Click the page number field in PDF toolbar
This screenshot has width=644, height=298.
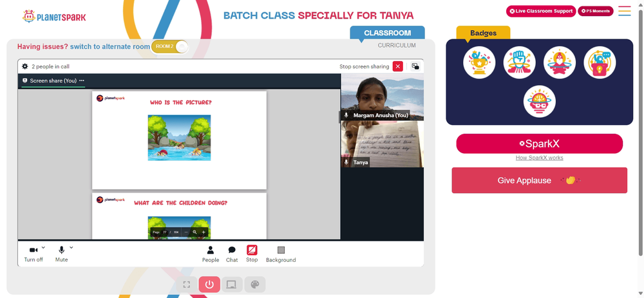(165, 232)
